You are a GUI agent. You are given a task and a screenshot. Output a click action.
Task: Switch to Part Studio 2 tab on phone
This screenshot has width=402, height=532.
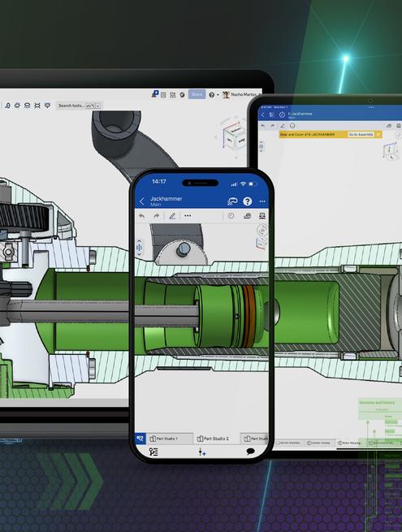pos(217,439)
